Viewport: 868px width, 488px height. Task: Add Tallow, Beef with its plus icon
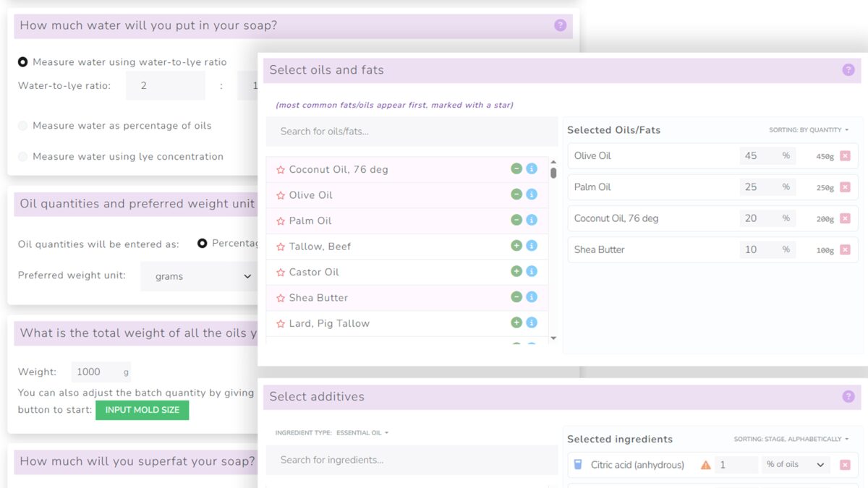tap(516, 246)
